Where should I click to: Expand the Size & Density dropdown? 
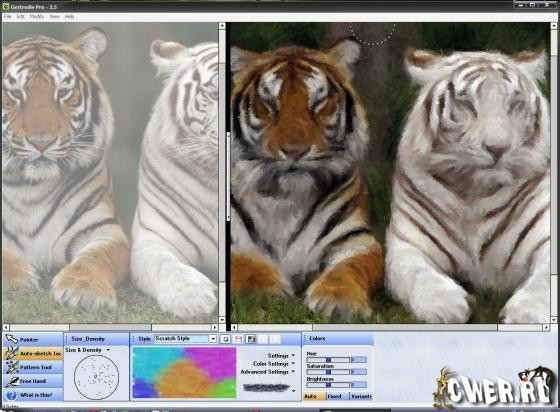click(x=108, y=350)
